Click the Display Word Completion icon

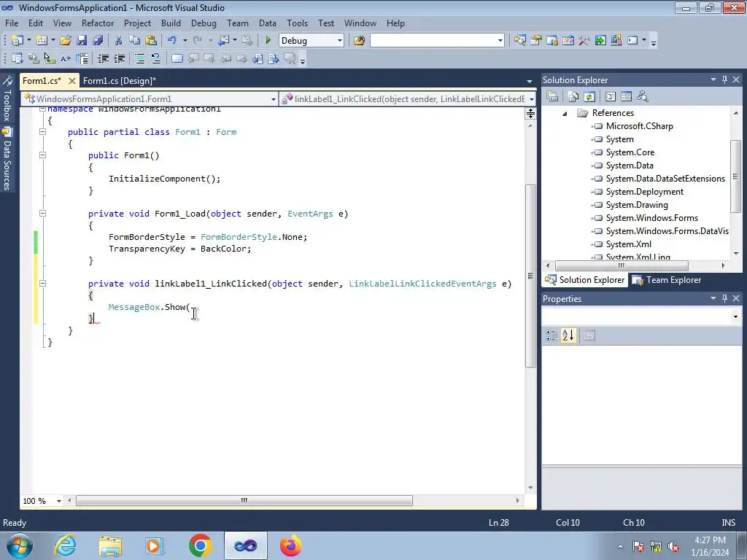(x=66, y=58)
